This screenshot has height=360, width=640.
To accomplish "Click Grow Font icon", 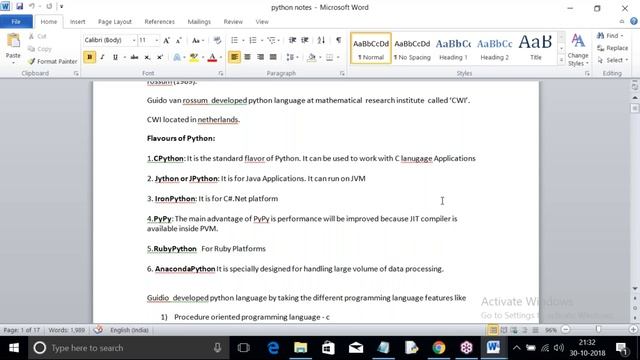I will (166, 40).
